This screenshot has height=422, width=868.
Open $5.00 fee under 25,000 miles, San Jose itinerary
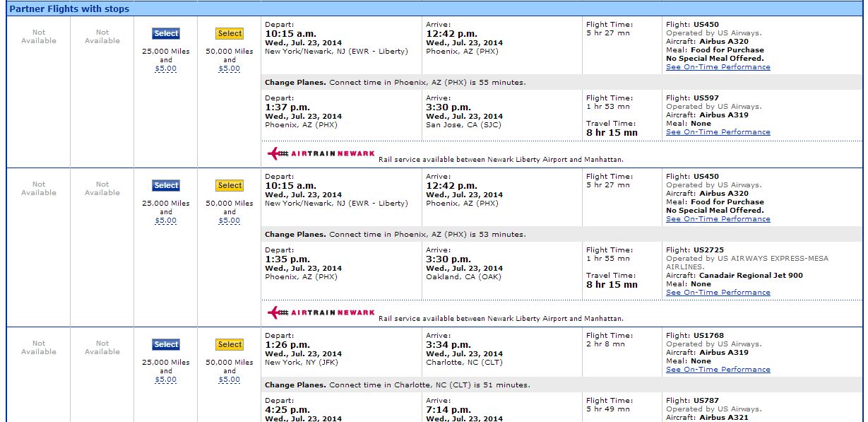pyautogui.click(x=166, y=69)
